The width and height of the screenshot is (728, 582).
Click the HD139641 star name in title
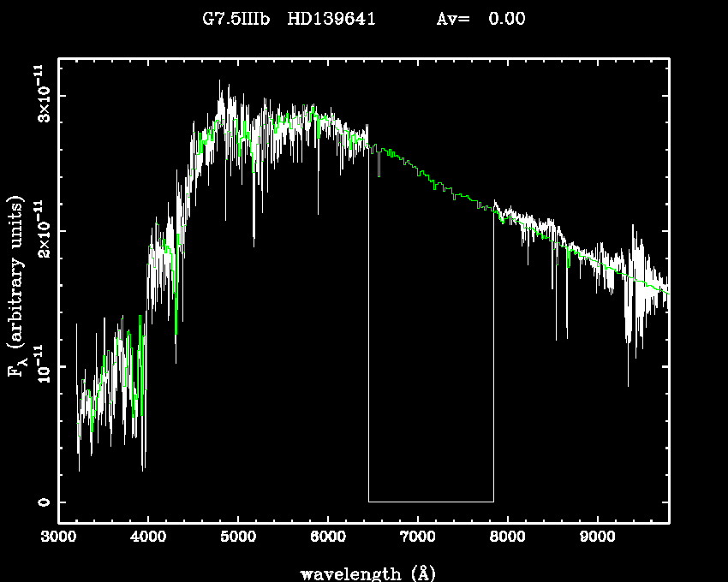331,19
